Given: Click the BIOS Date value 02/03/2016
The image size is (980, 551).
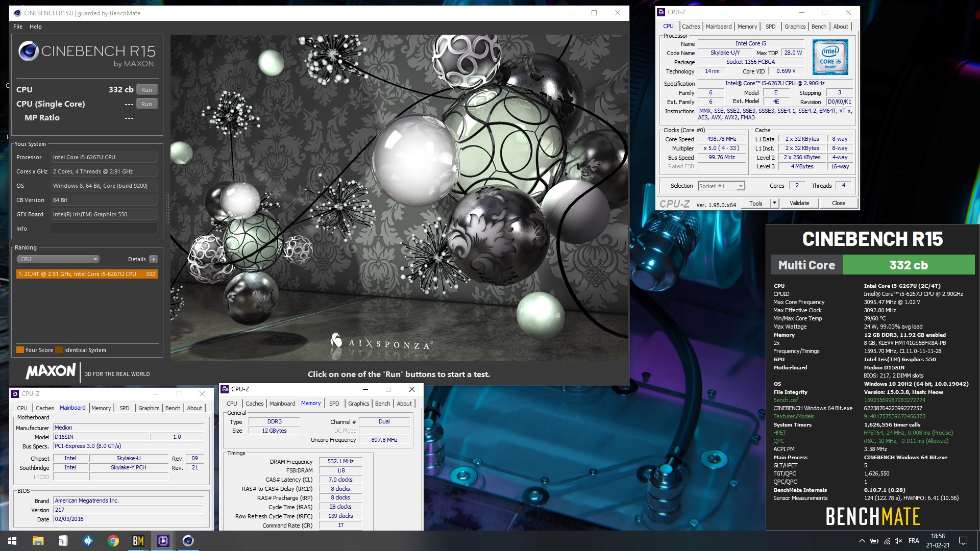Looking at the screenshot, I should pyautogui.click(x=129, y=519).
